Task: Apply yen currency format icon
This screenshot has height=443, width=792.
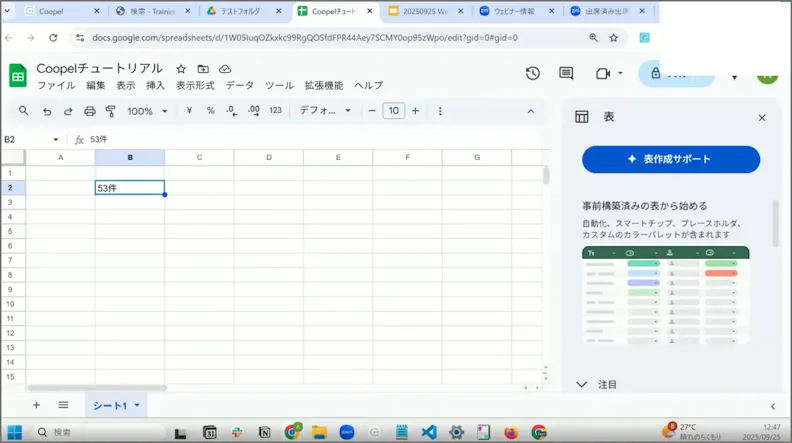Action: [189, 111]
